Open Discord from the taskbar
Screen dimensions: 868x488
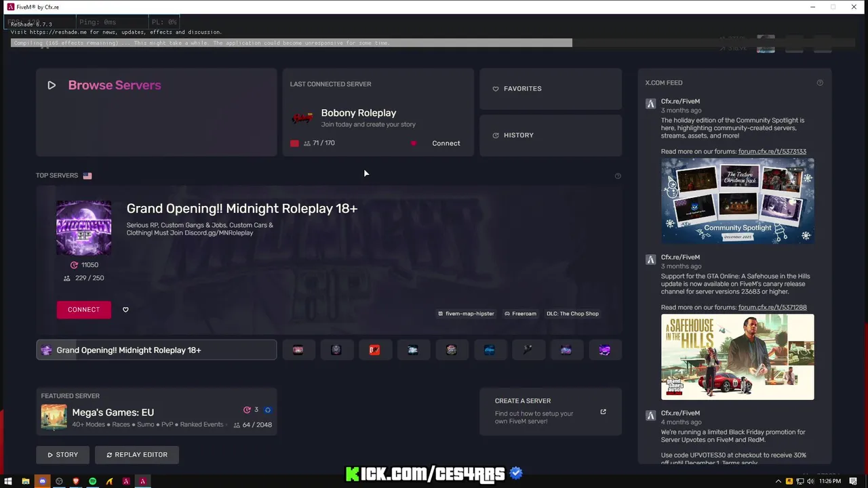coord(43,481)
